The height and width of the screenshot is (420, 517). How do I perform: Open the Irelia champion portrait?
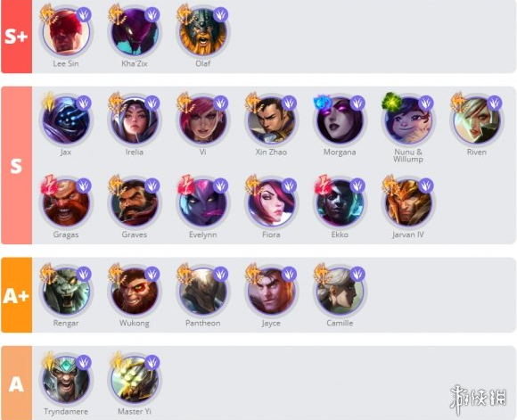click(135, 120)
